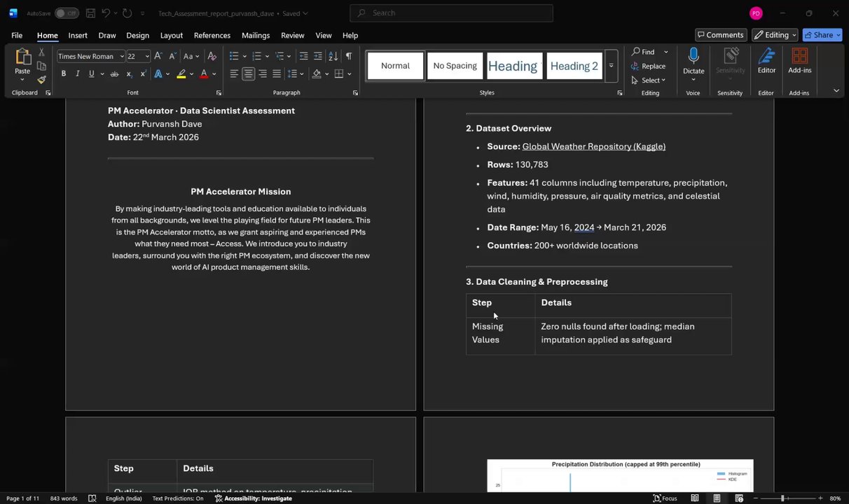Open the Select dropdown in Editing

(x=649, y=80)
